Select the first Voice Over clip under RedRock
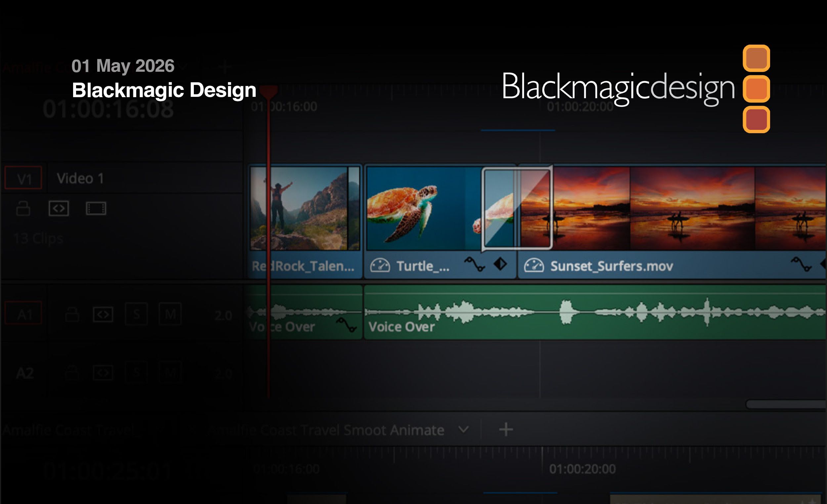This screenshot has height=504, width=827. click(305, 312)
